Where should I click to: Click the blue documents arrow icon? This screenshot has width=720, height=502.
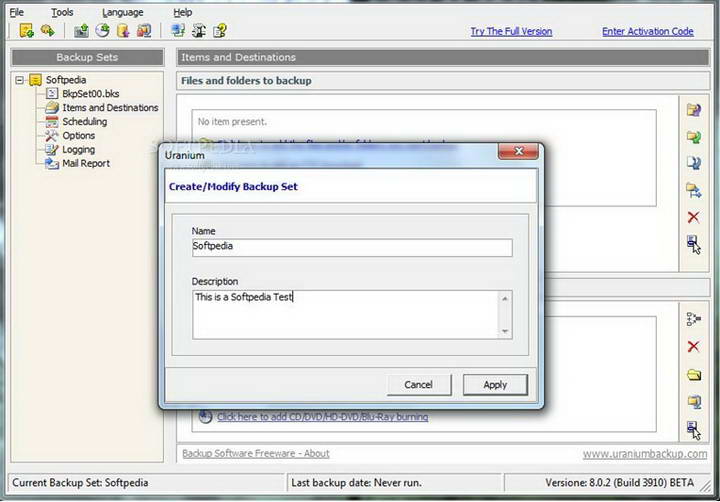click(x=693, y=163)
